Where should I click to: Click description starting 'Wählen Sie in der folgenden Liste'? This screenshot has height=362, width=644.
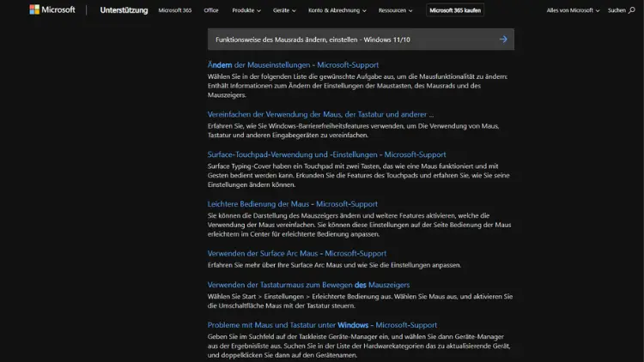pos(357,86)
